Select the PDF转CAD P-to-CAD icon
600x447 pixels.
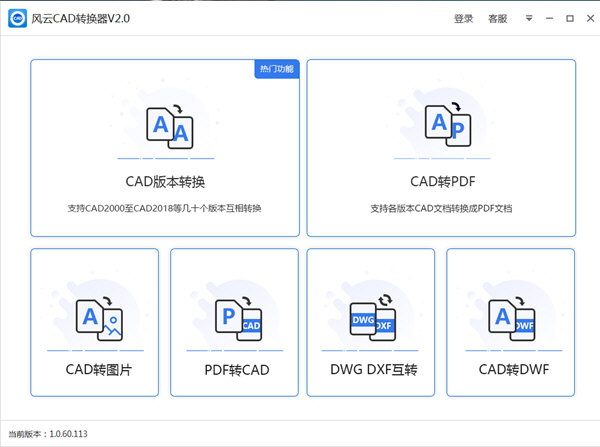[x=238, y=318]
